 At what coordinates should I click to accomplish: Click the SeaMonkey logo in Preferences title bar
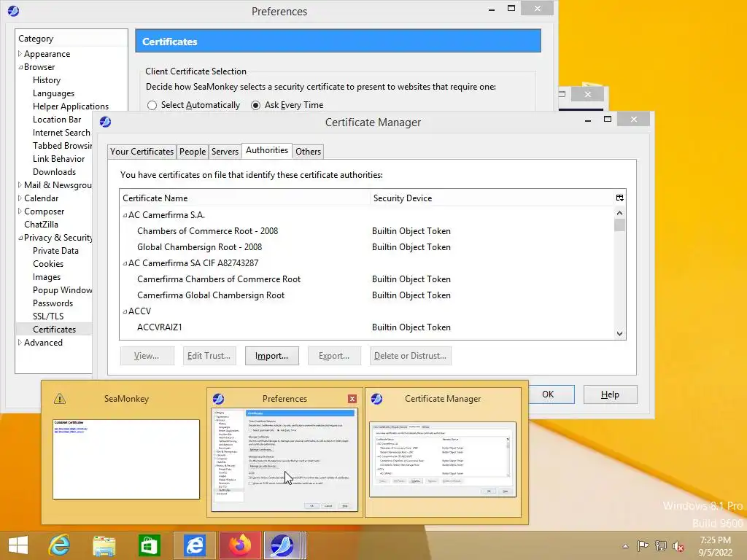tap(13, 11)
